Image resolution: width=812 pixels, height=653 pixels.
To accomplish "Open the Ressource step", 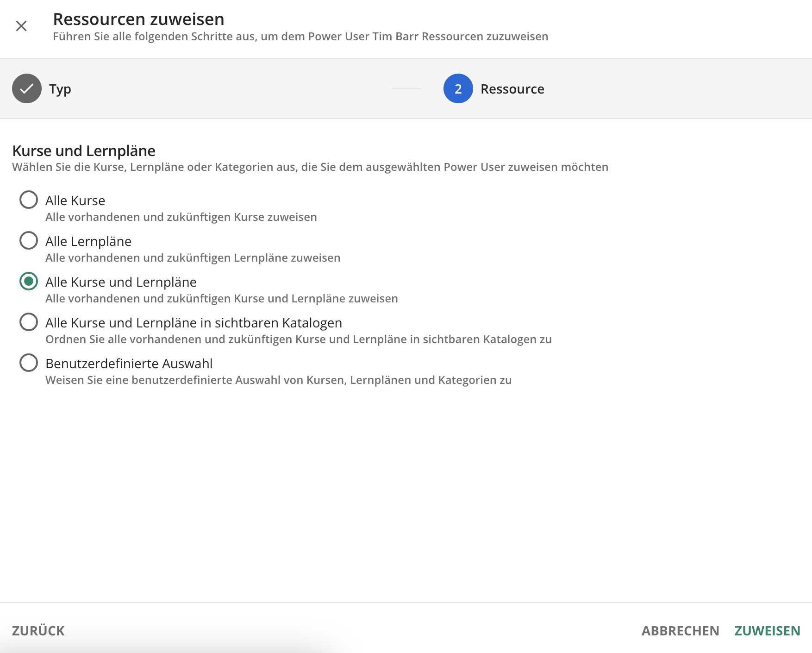I will click(x=512, y=88).
